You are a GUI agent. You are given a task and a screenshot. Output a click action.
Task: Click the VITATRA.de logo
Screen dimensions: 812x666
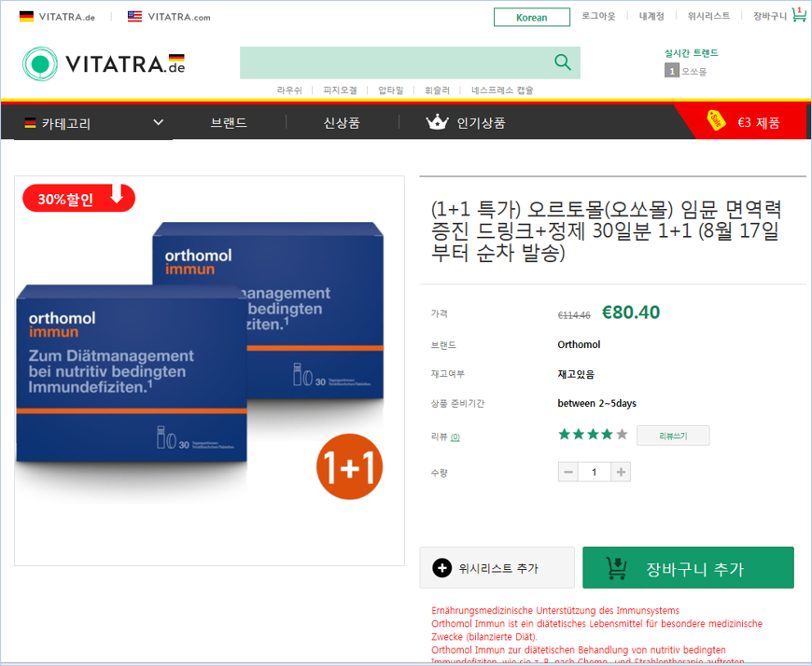[104, 63]
